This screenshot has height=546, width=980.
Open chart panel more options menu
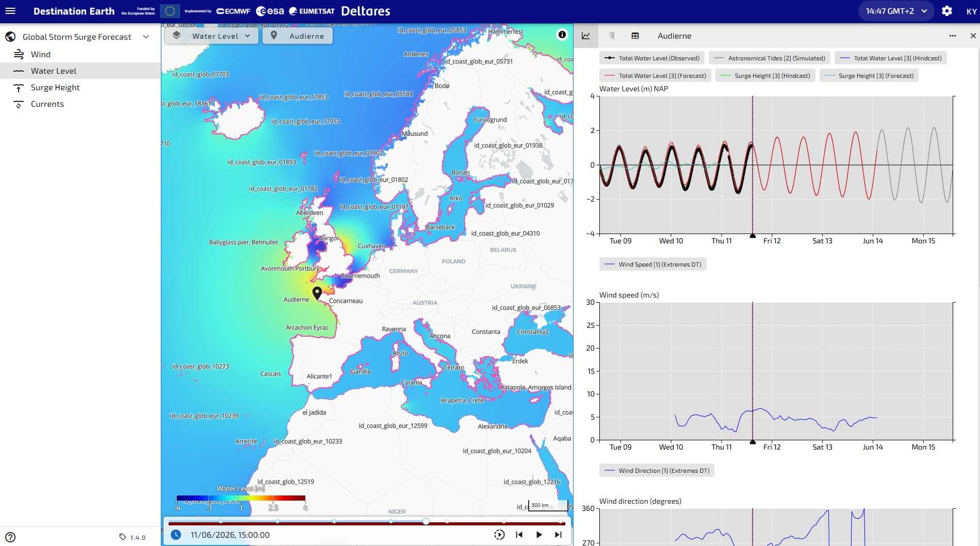pos(953,36)
